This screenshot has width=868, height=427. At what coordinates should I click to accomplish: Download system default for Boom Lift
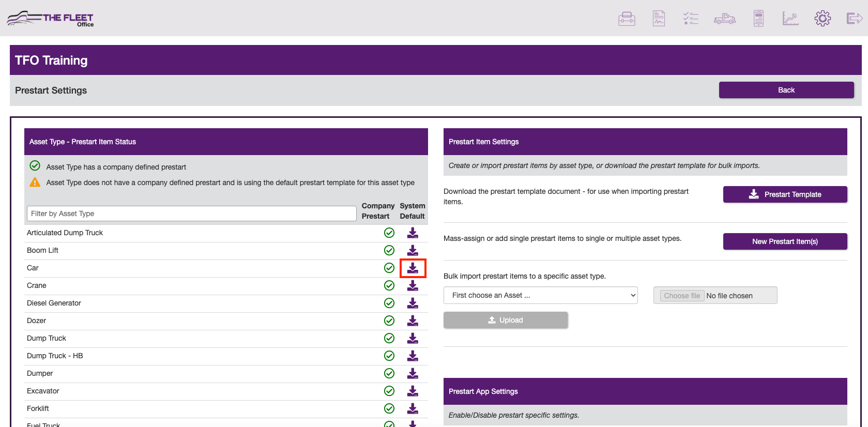[x=413, y=250]
